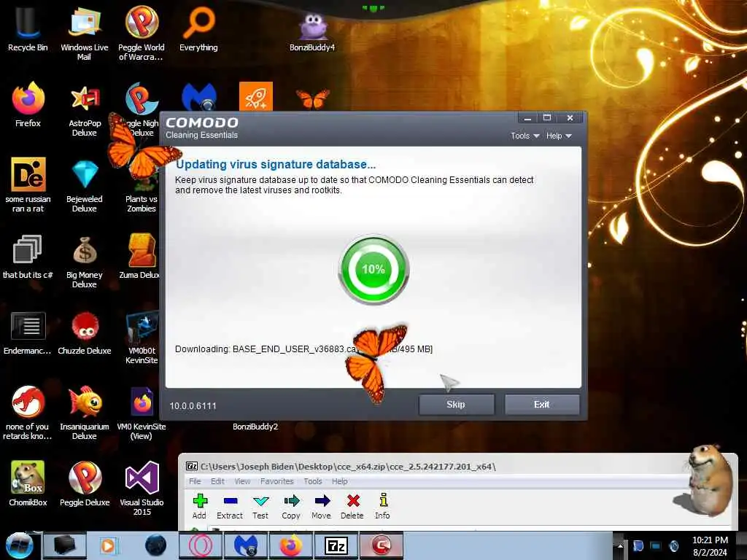The image size is (747, 560).
Task: Click the black box taskbar button
Action: click(x=64, y=545)
